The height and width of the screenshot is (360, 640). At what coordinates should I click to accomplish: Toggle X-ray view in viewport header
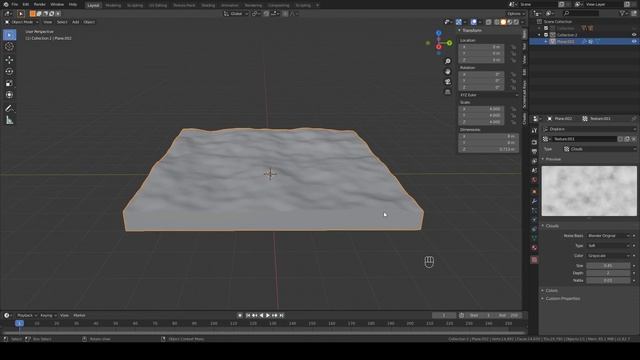coord(489,22)
